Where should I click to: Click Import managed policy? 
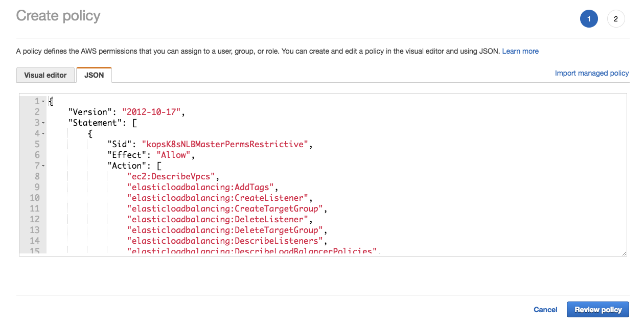click(591, 73)
